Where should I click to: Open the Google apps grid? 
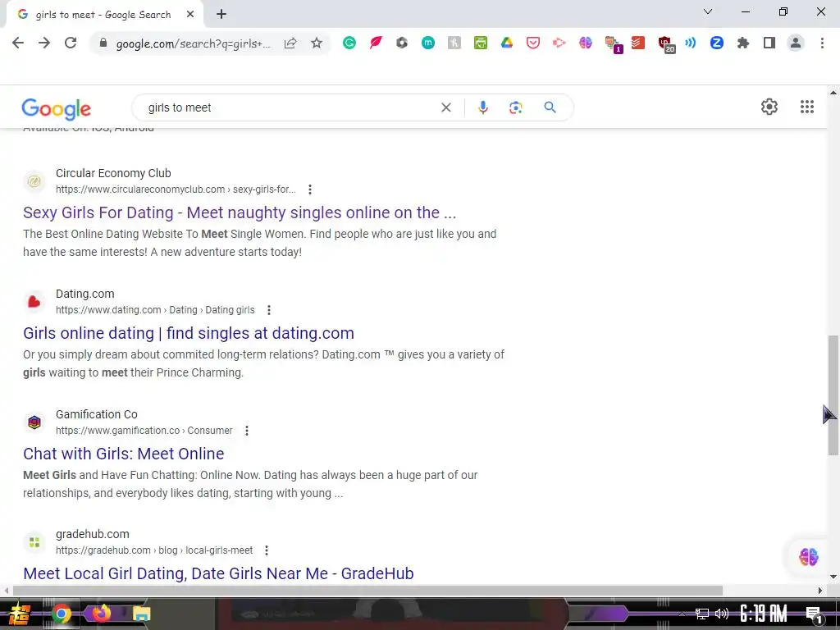coord(807,107)
